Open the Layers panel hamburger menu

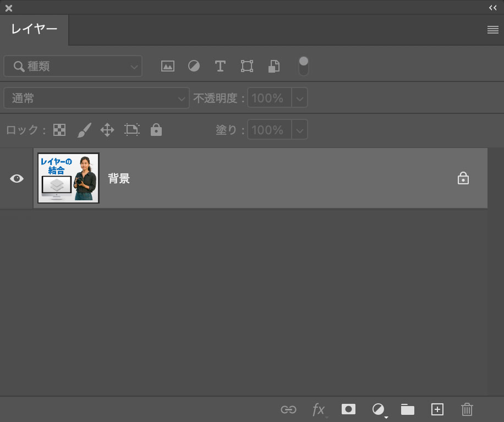(493, 30)
